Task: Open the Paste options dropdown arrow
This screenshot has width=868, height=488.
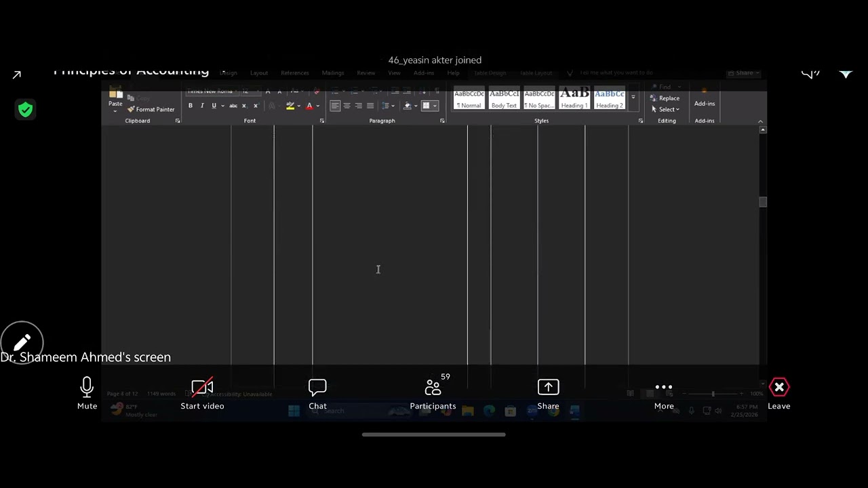Action: (x=115, y=111)
